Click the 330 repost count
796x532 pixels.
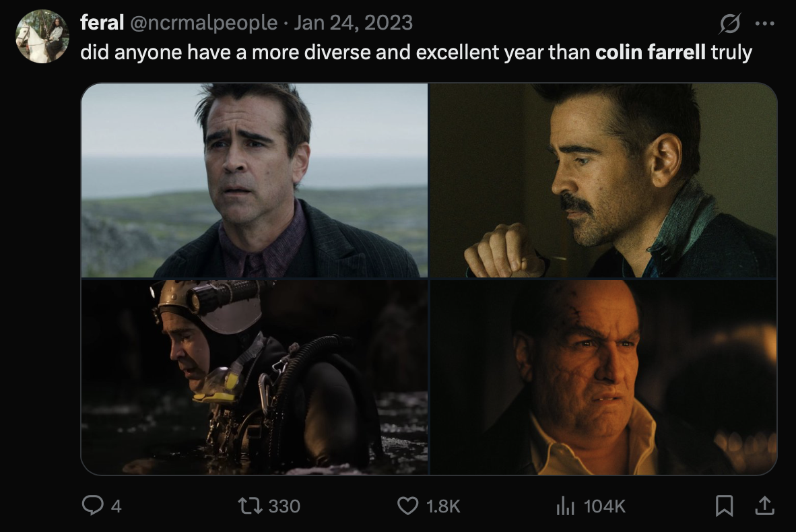point(284,506)
